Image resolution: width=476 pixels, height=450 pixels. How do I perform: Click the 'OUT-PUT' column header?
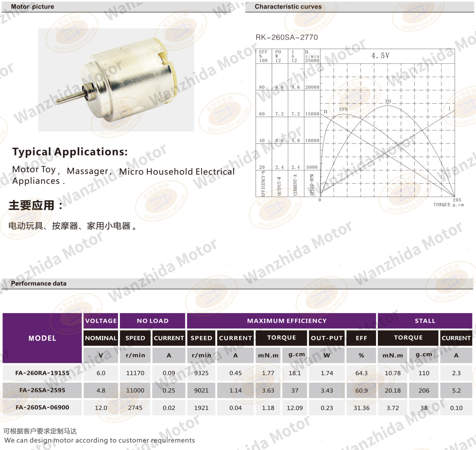coord(327,338)
